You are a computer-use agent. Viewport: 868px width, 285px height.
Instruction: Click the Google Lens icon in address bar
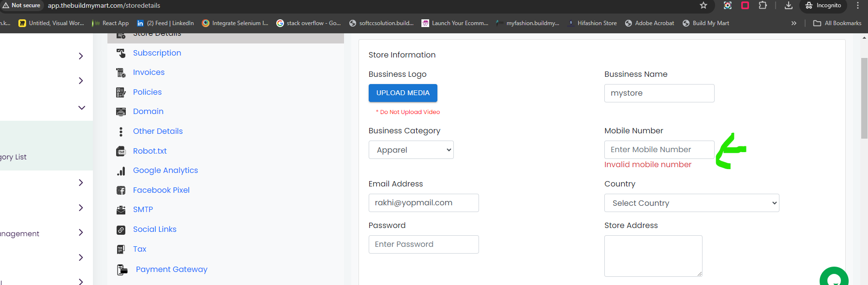pos(728,5)
